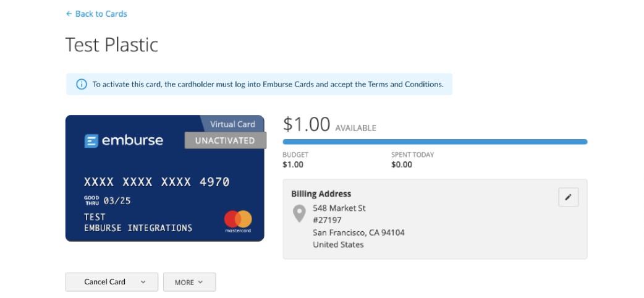Viewport: 644px width, 298px height.
Task: Click the 548 Market St address line
Action: pos(339,208)
